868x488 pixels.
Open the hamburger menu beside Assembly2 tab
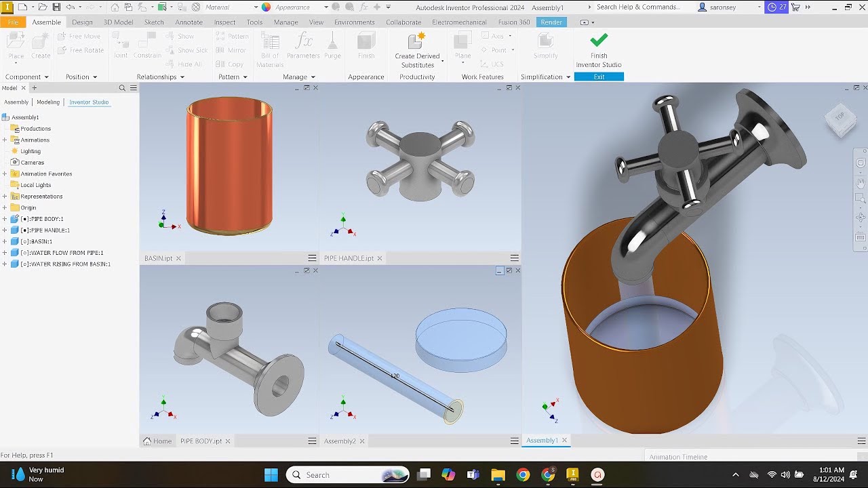pyautogui.click(x=515, y=441)
